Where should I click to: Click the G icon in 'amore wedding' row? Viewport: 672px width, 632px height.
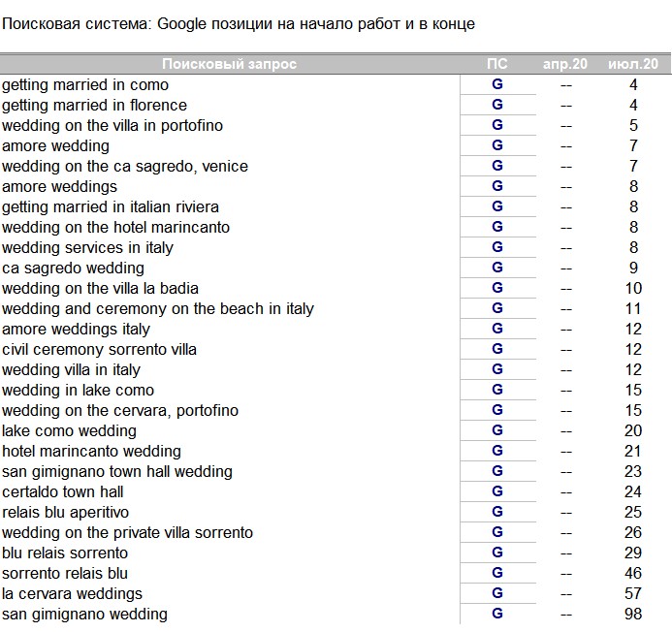tap(497, 145)
